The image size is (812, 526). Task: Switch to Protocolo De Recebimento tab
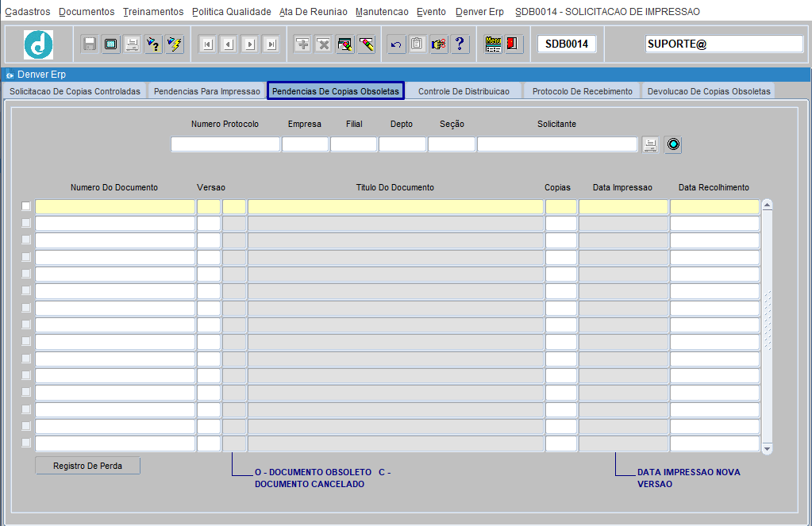tap(582, 91)
